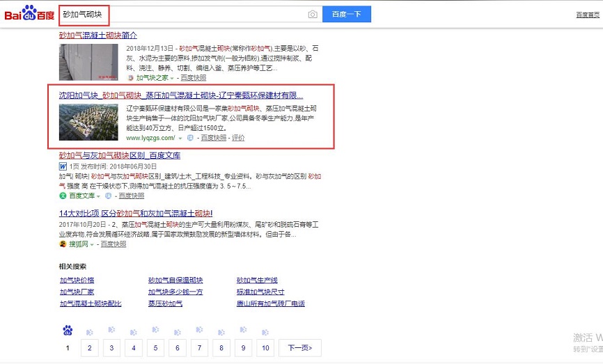This screenshot has width=603, height=364.
Task: Click badge icon after 百度文库 dropdown
Action: (x=109, y=196)
